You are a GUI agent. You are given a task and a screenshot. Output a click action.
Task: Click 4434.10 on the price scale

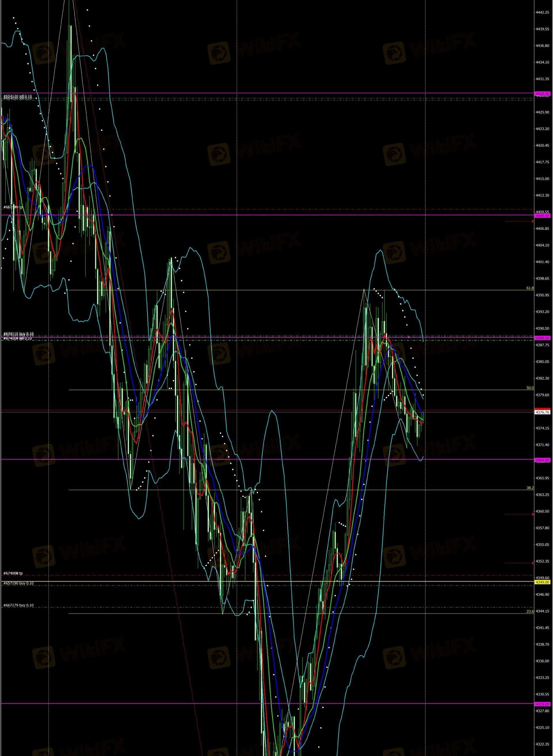tap(542, 62)
